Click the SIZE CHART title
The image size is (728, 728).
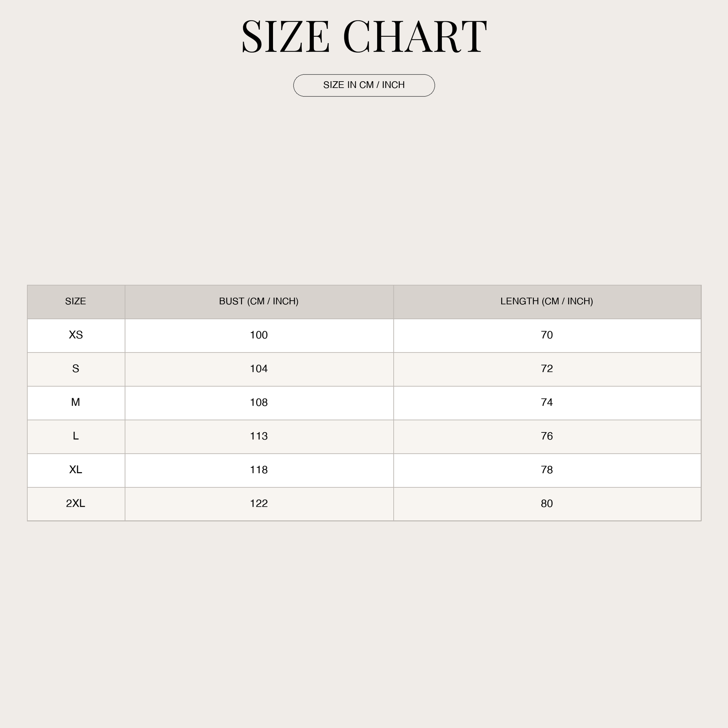364,36
